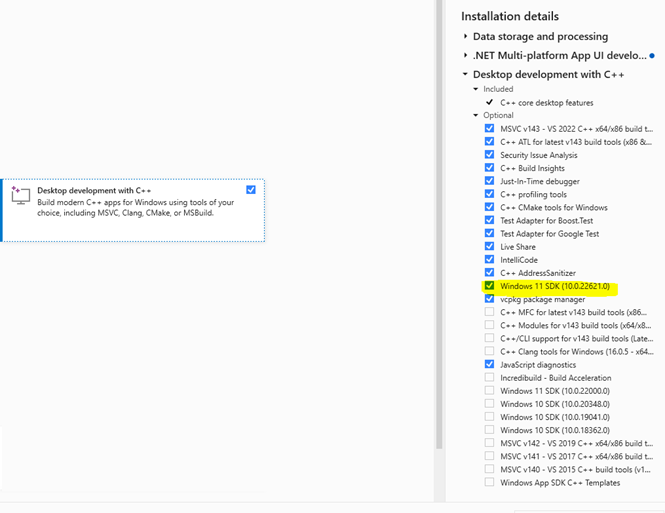Click the Build modern C++ apps description text
Image resolution: width=665 pixels, height=513 pixels.
[136, 208]
